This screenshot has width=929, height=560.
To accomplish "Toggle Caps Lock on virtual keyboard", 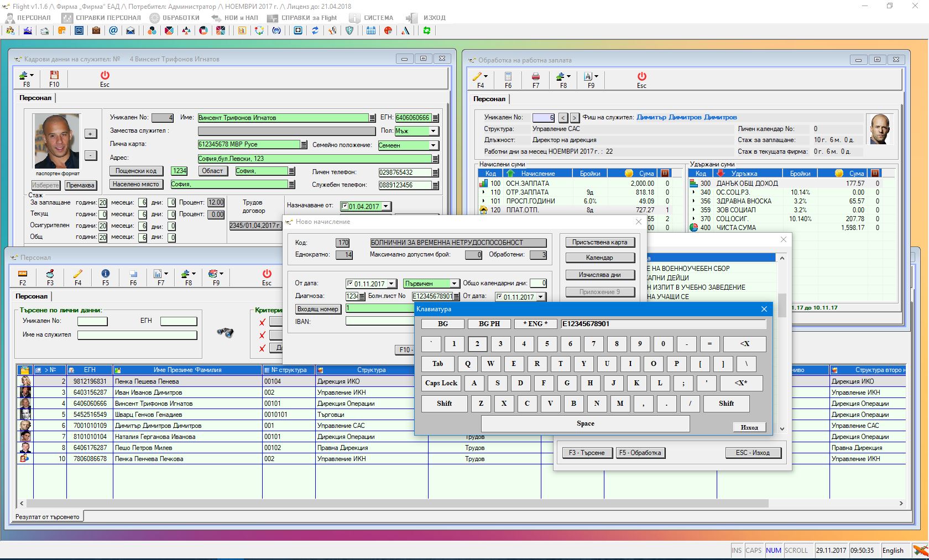I will coord(441,383).
